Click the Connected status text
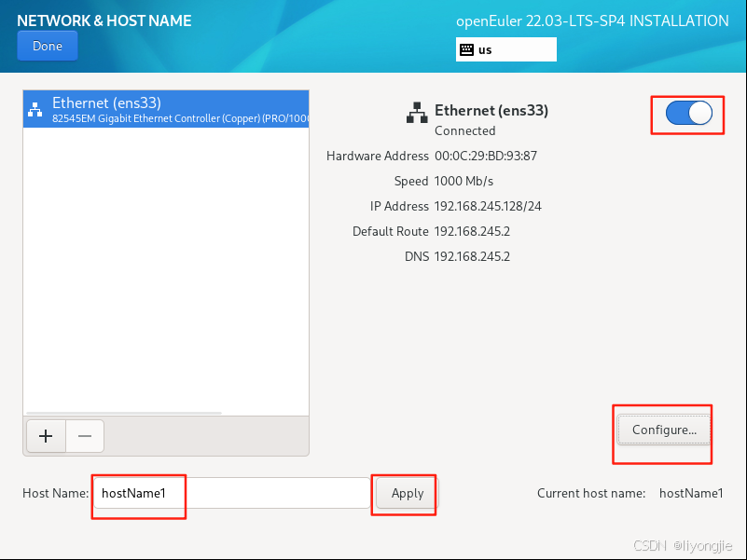Viewport: 747px width, 560px height. 465,130
